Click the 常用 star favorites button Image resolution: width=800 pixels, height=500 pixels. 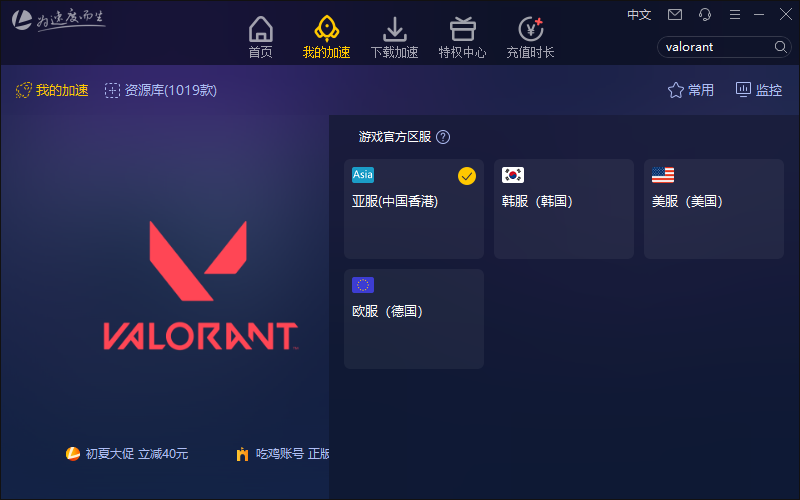click(691, 90)
